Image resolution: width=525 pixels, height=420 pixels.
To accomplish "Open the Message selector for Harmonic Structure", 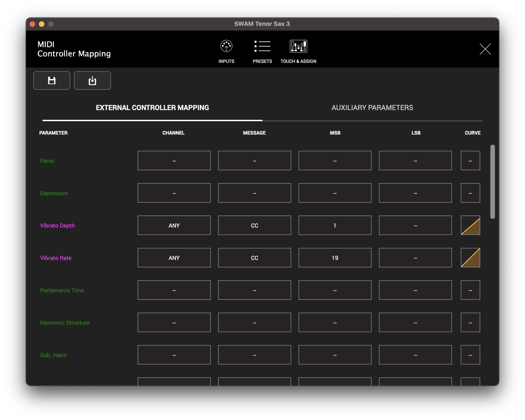I will pos(254,322).
